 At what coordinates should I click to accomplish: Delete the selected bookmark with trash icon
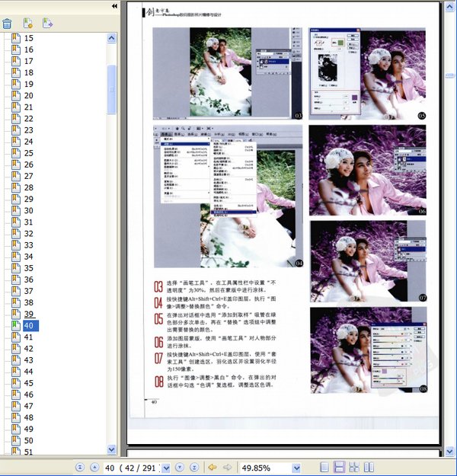tap(7, 23)
